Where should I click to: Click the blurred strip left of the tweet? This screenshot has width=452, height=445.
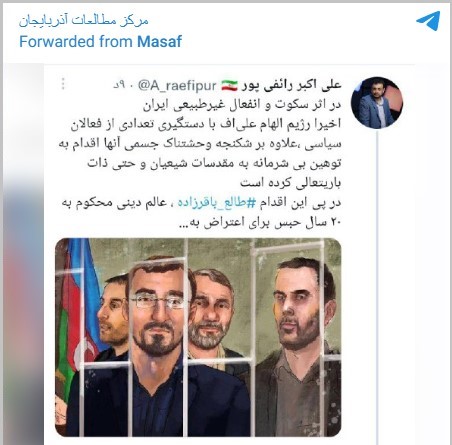pyautogui.click(x=23, y=253)
